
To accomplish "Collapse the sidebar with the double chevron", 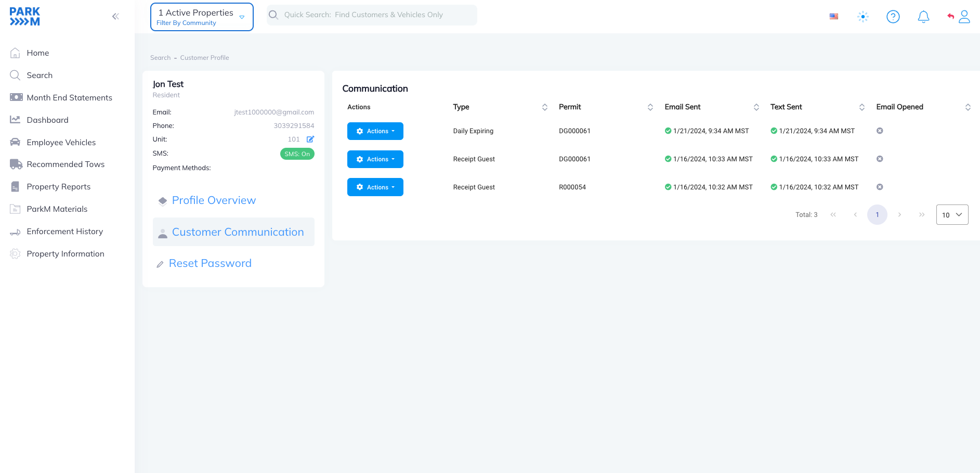I will [x=115, y=17].
